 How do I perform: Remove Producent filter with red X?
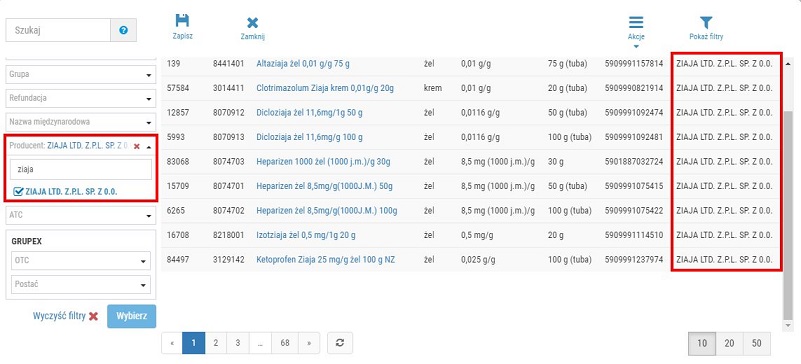tap(136, 147)
